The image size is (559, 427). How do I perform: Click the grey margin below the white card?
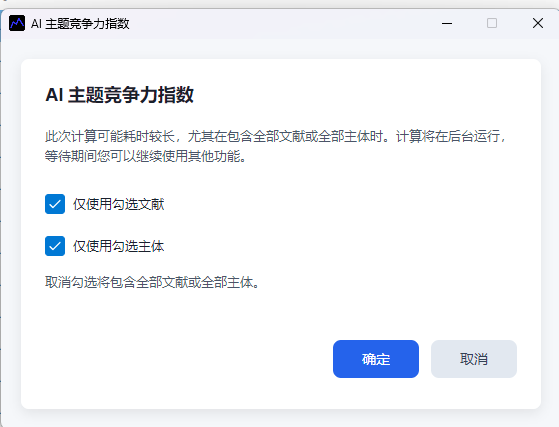point(281,418)
